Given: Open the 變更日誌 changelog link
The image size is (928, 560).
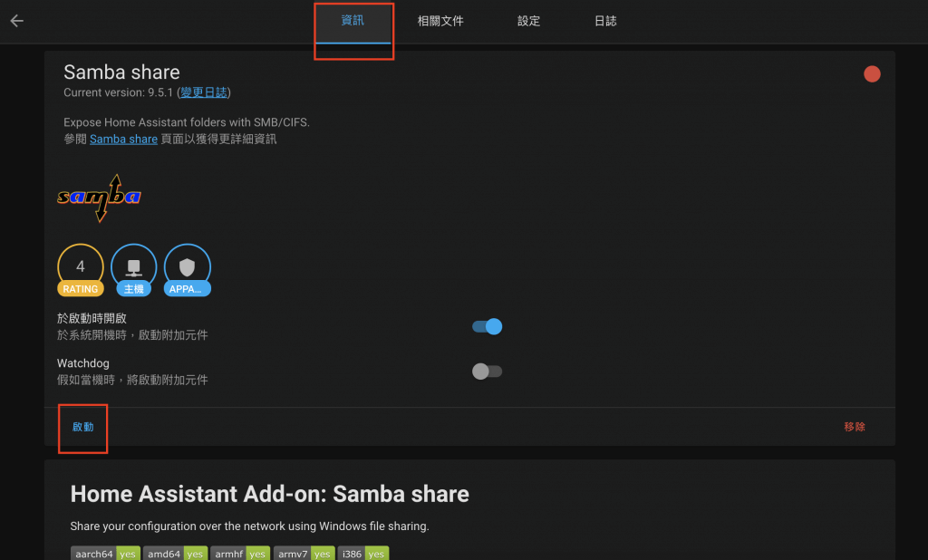Looking at the screenshot, I should click(204, 92).
